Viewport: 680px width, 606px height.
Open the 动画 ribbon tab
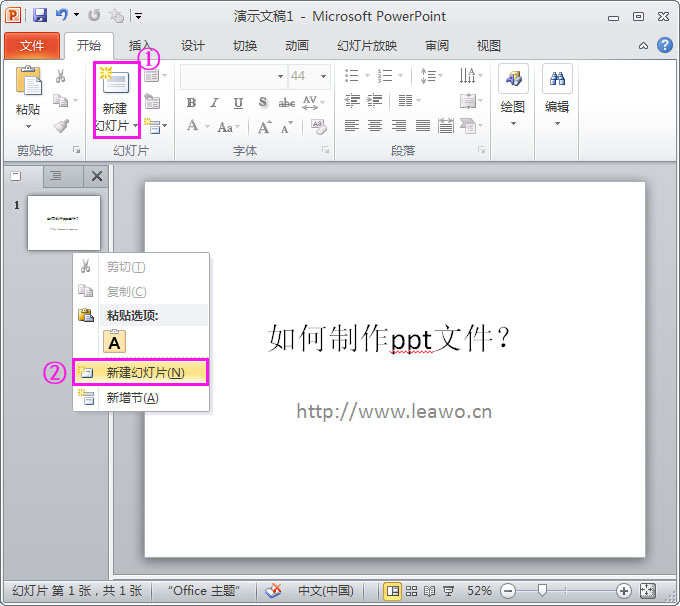[297, 46]
